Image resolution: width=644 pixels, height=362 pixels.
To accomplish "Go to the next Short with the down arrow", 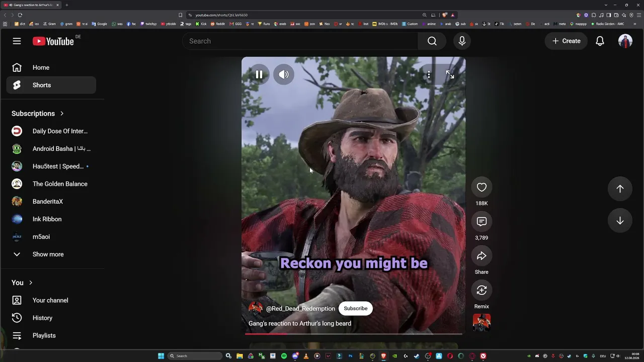I will coord(620,221).
